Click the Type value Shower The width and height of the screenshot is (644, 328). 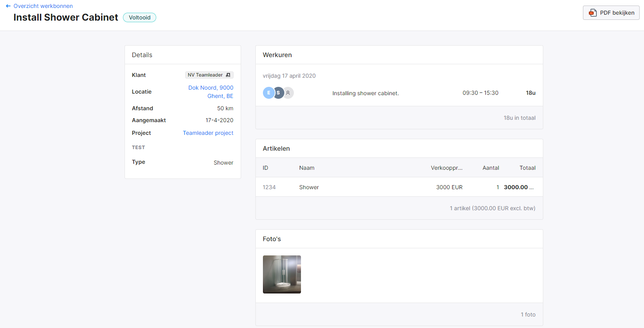223,163
